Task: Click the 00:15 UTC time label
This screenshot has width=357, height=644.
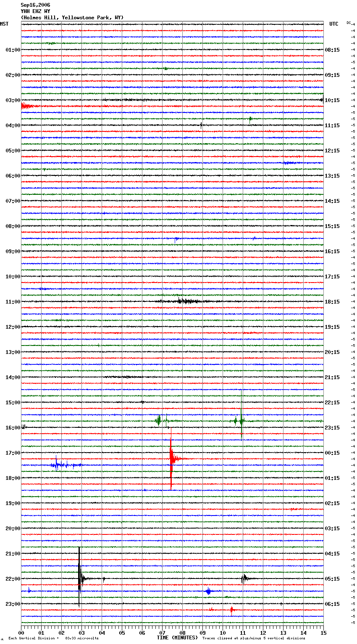Action: coord(332,453)
